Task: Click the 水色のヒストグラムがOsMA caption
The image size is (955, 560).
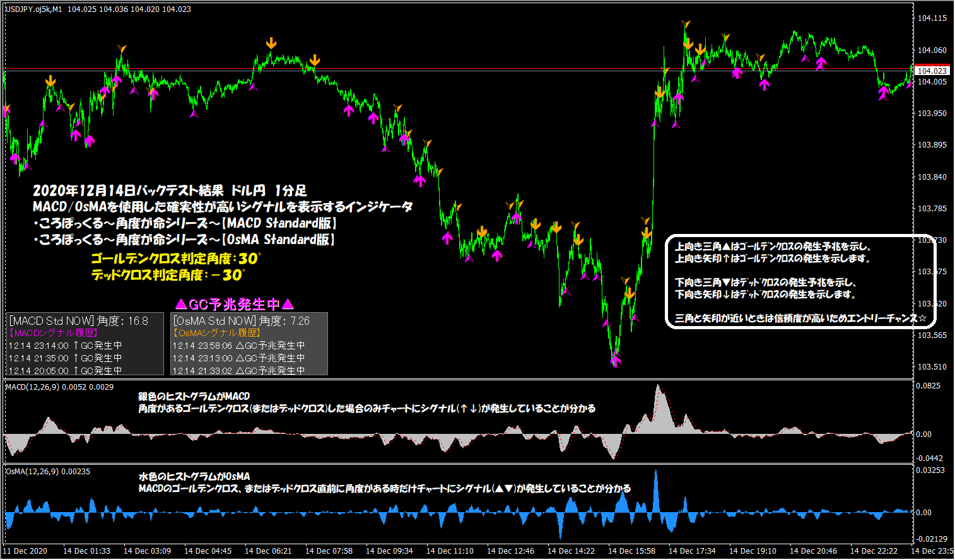Action: pyautogui.click(x=194, y=477)
